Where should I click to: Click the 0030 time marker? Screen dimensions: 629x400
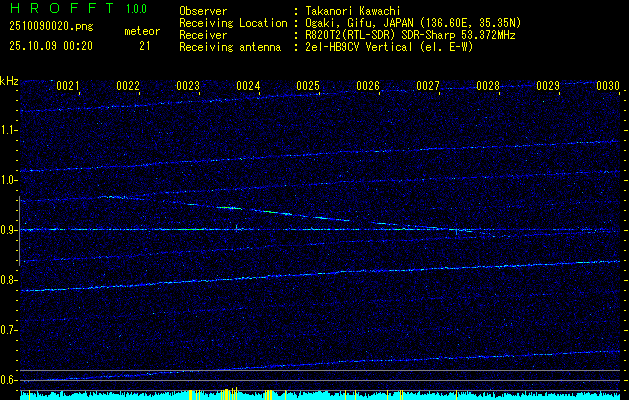pyautogui.click(x=608, y=87)
